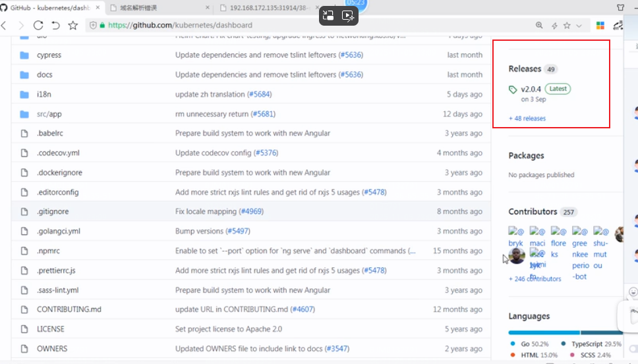Viewport: 638px width, 364px height.
Task: Open pull request #4607 link
Action: [303, 309]
